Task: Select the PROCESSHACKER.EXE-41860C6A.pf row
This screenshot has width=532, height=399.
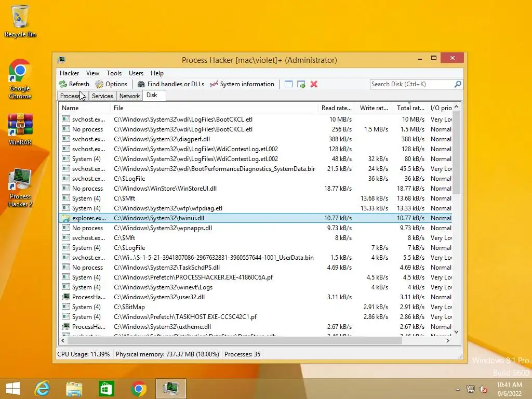Action: (x=256, y=277)
